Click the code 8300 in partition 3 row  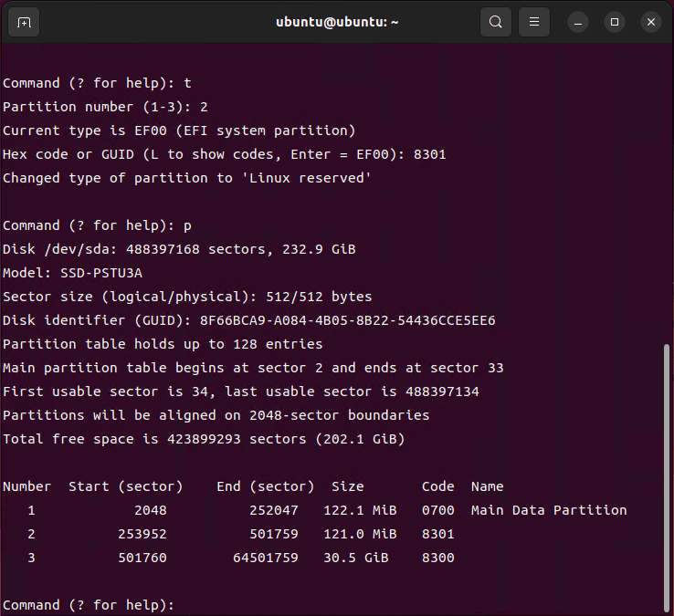437,558
